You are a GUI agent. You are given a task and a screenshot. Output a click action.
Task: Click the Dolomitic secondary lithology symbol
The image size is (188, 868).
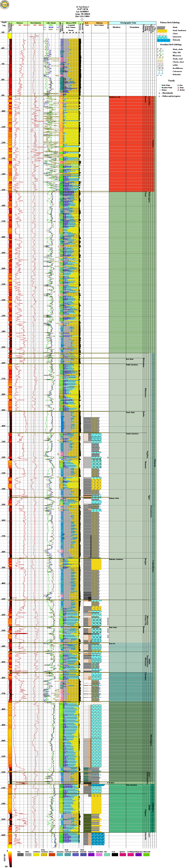coord(160,75)
